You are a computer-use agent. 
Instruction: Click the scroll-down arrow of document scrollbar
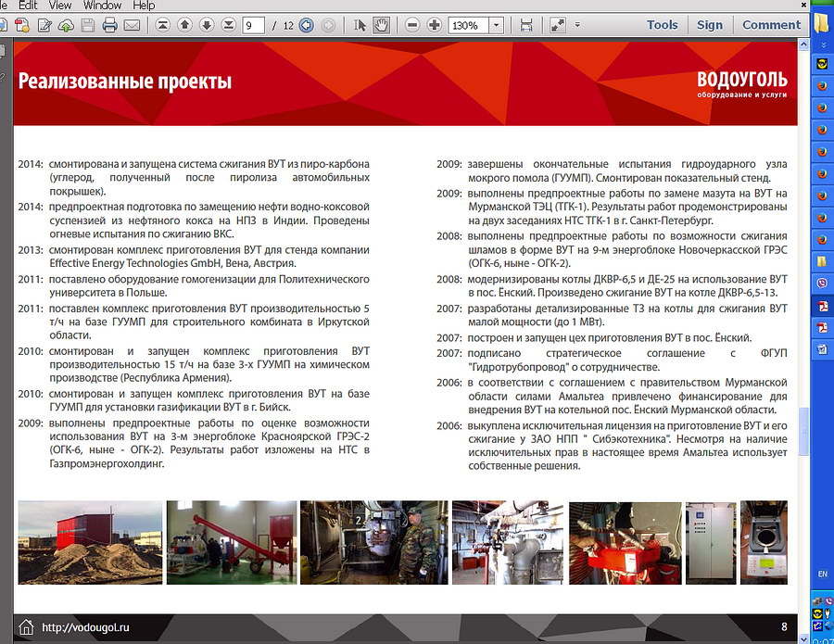803,638
